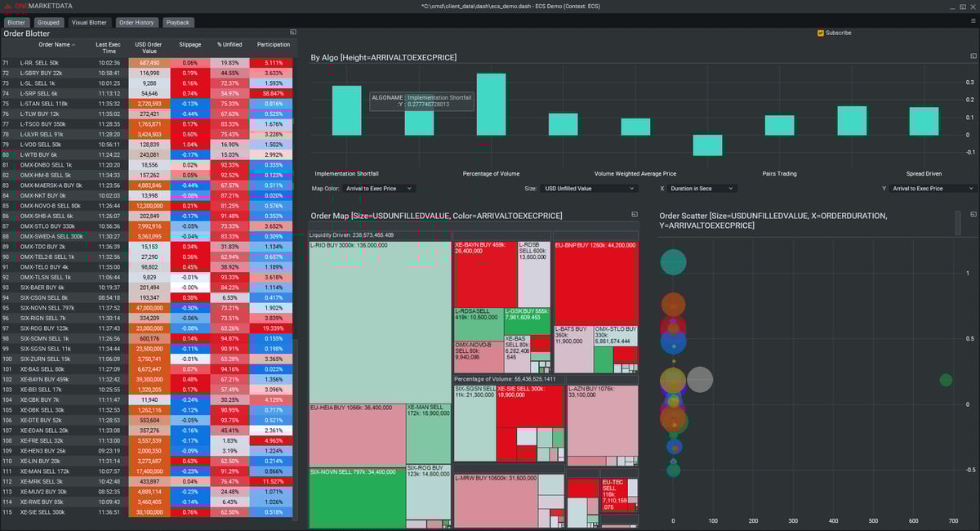Click Participation cell 58.847%
Viewport: 980px width, 531px height.
pyautogui.click(x=273, y=93)
